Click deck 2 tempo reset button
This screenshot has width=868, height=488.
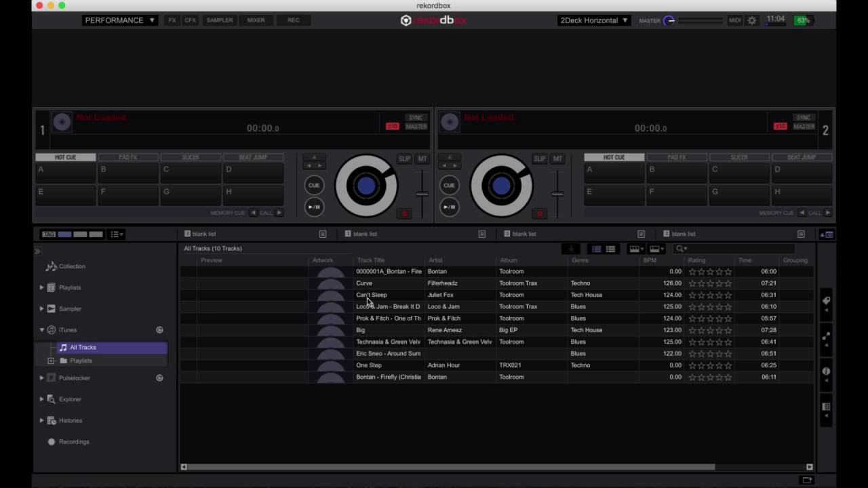click(x=539, y=213)
